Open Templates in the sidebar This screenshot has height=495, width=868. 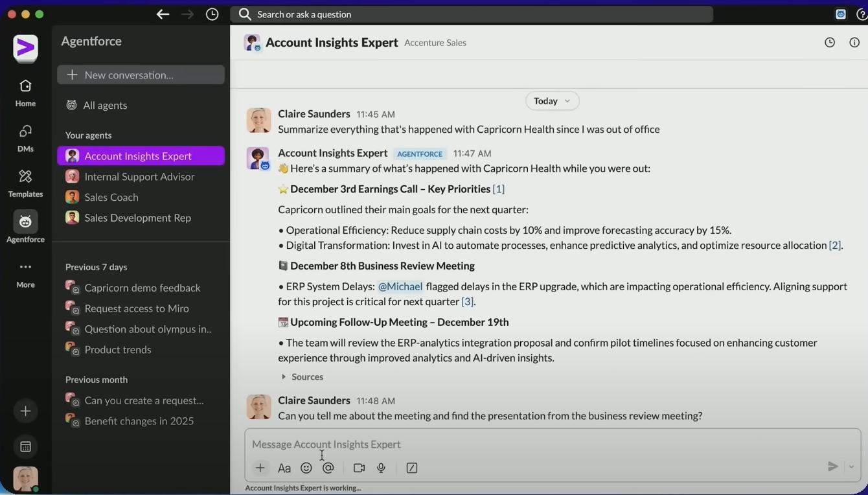(25, 183)
